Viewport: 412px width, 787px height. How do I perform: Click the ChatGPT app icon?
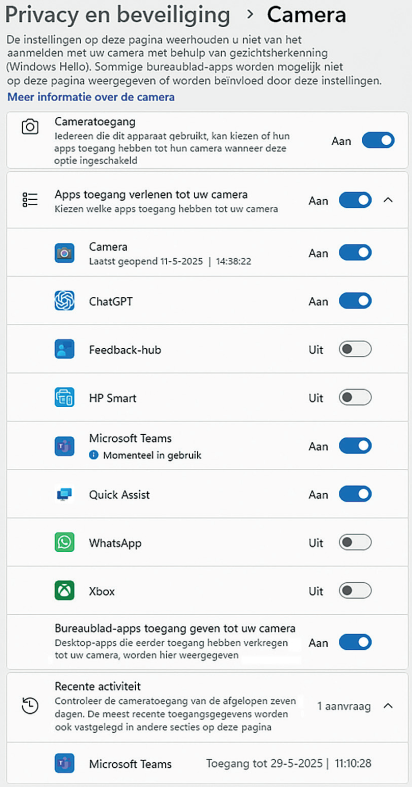tap(64, 301)
